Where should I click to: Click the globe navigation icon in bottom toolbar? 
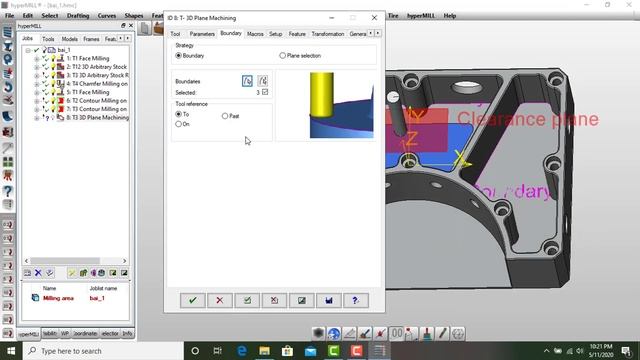(334, 333)
